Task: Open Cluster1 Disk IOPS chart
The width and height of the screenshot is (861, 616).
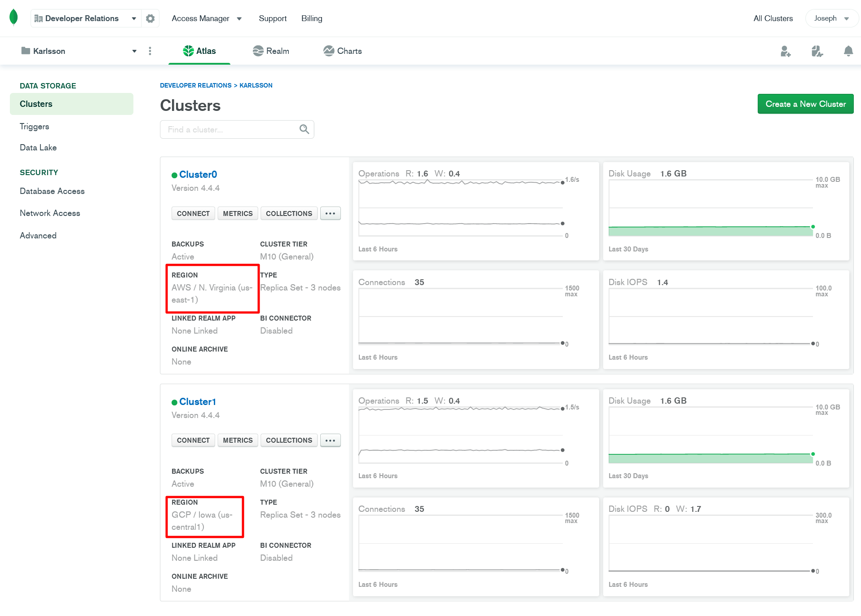Action: [726, 547]
